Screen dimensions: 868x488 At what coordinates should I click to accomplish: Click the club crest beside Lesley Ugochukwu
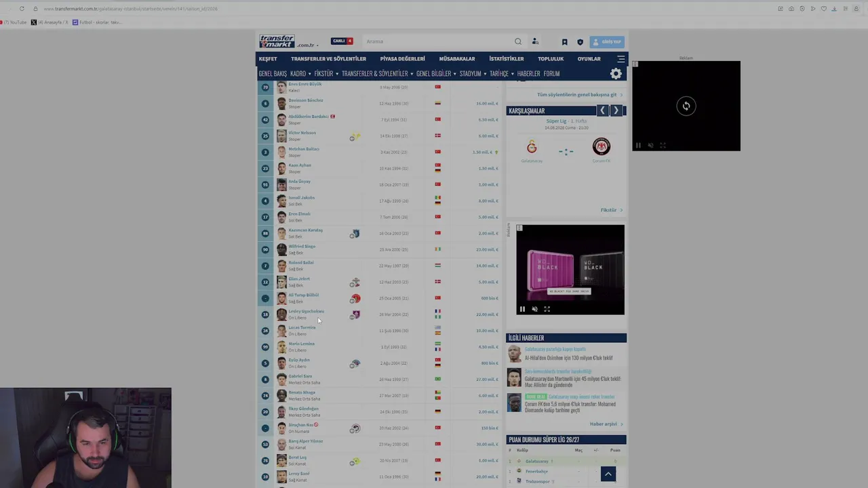pyautogui.click(x=355, y=315)
